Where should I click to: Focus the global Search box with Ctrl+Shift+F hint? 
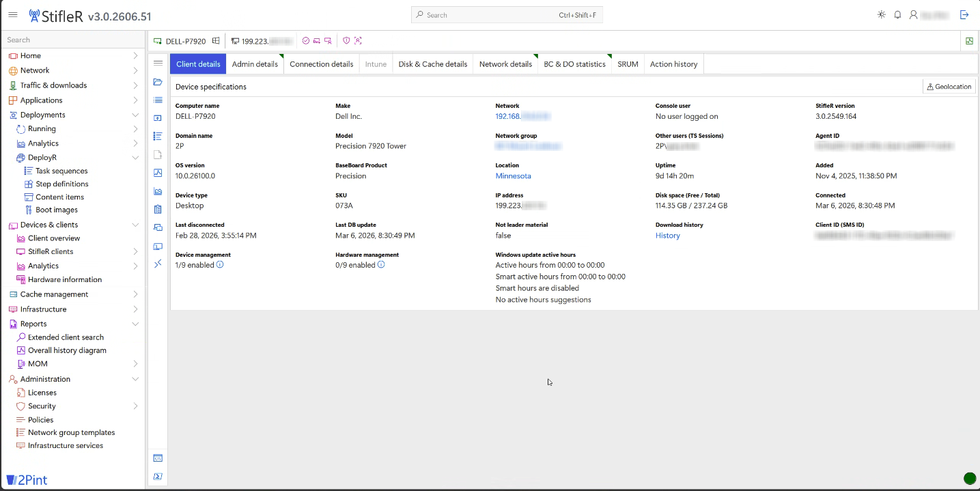click(x=507, y=15)
